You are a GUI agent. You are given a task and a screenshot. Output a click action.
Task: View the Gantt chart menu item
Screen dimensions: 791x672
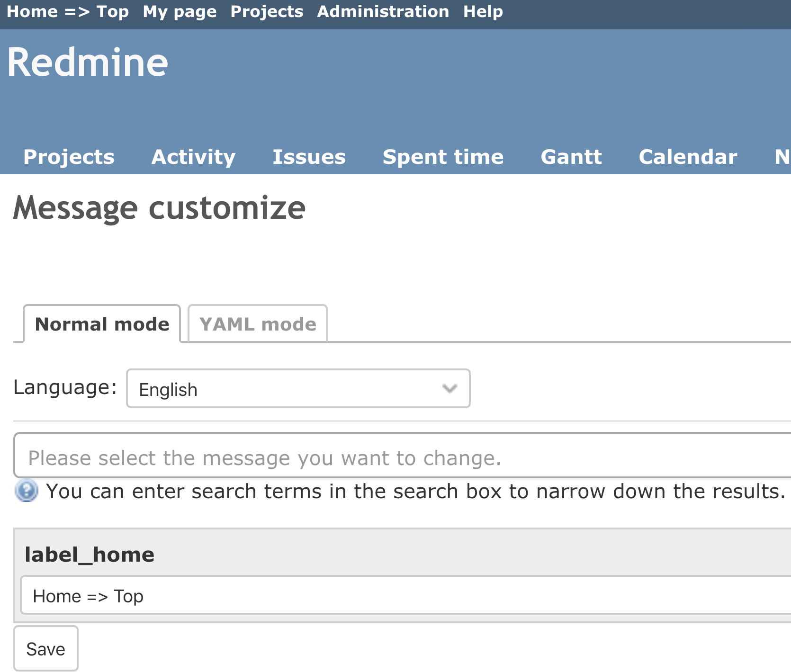pos(571,157)
